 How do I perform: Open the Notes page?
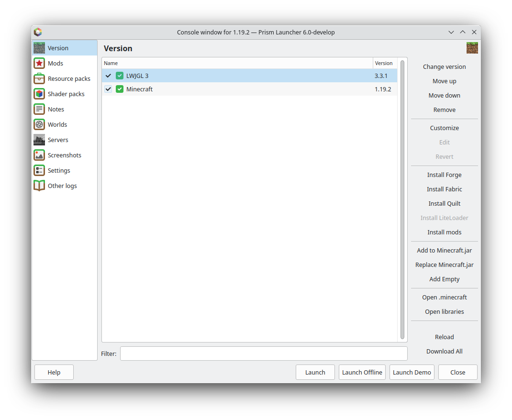(x=56, y=109)
